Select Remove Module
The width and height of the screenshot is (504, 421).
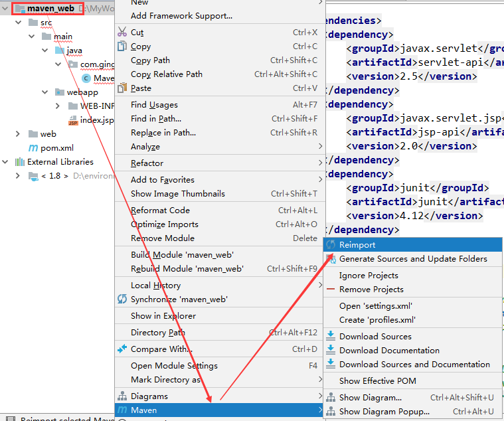(220, 238)
